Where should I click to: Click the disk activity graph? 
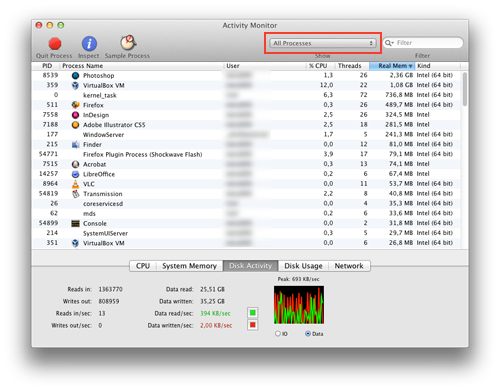pos(299,305)
